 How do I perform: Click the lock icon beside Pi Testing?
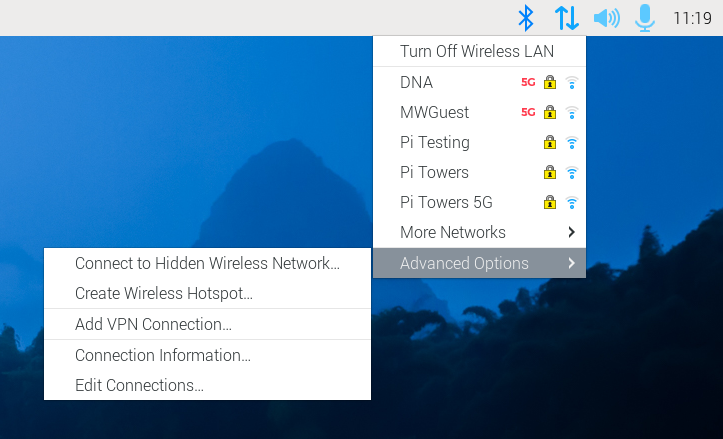point(549,143)
